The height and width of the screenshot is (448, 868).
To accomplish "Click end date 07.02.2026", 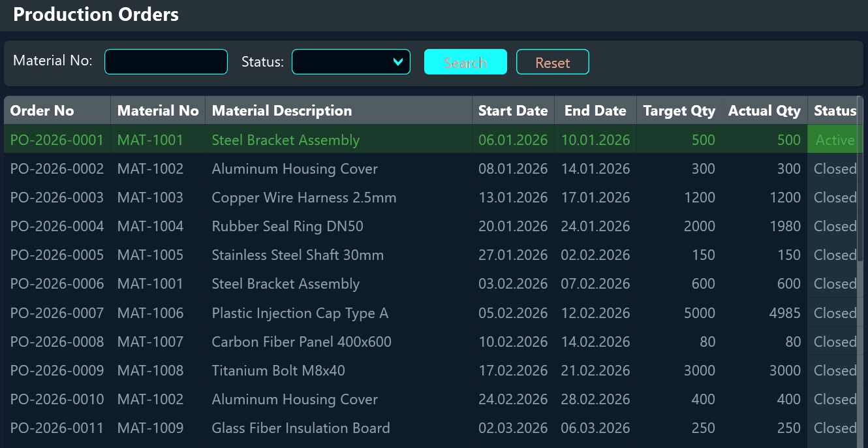I will 595,283.
